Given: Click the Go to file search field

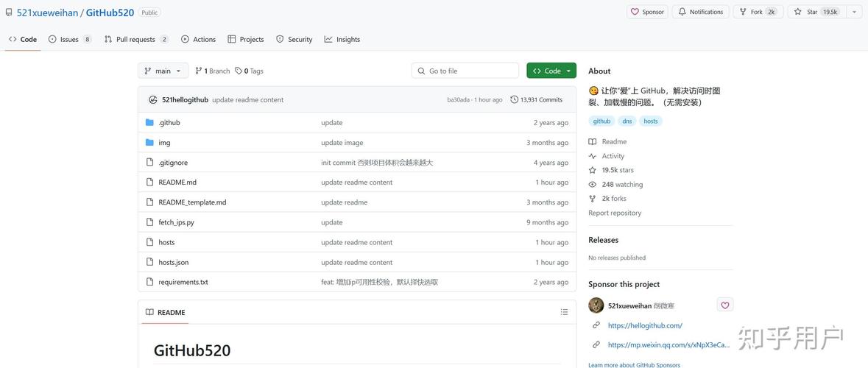Looking at the screenshot, I should pyautogui.click(x=465, y=71).
